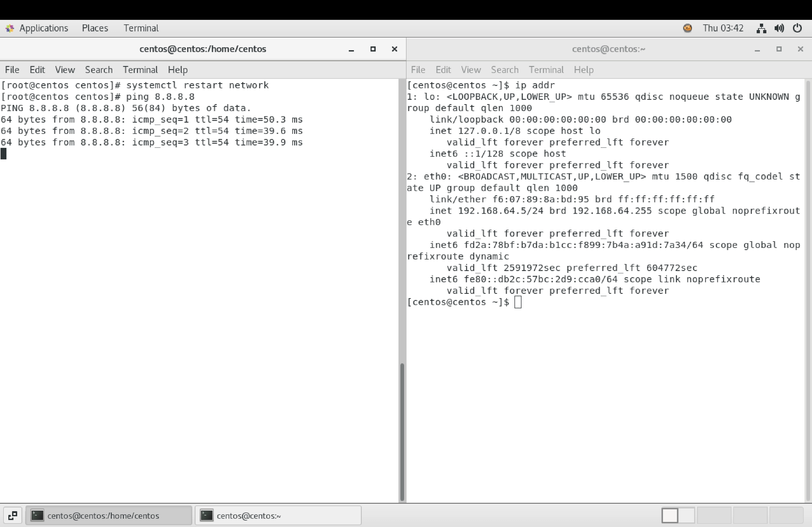812x527 pixels.
Task: Click the Applications menu icon
Action: 10,28
